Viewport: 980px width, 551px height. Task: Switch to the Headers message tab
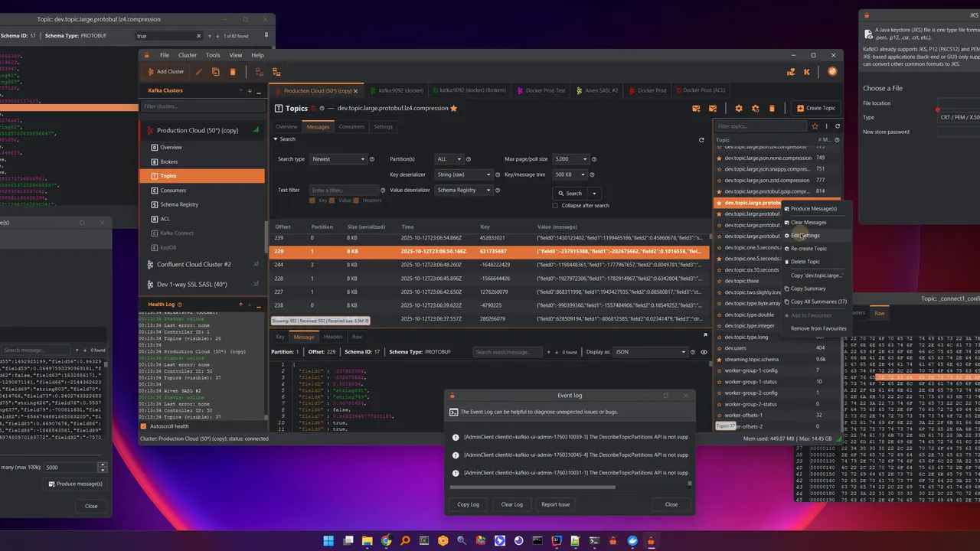point(333,337)
